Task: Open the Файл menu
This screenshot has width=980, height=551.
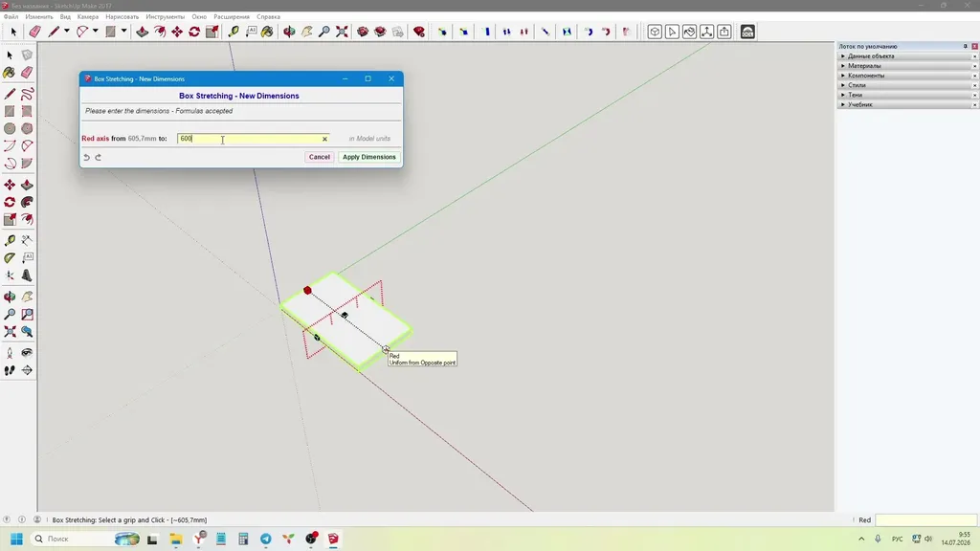Action: pos(11,17)
